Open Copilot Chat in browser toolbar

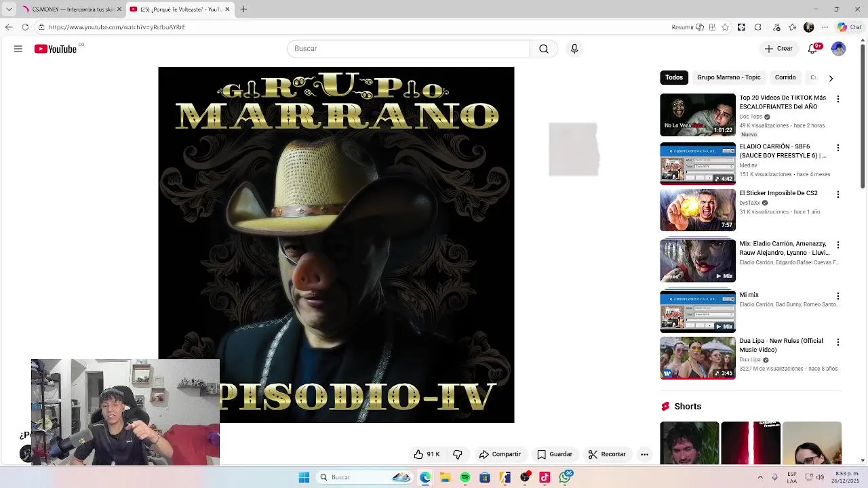pyautogui.click(x=850, y=27)
